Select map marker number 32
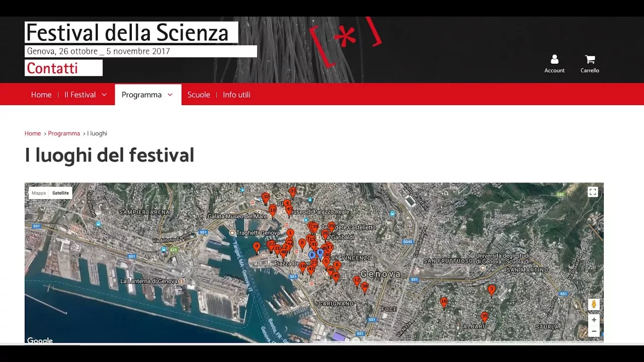This screenshot has height=362, width=644. click(266, 199)
